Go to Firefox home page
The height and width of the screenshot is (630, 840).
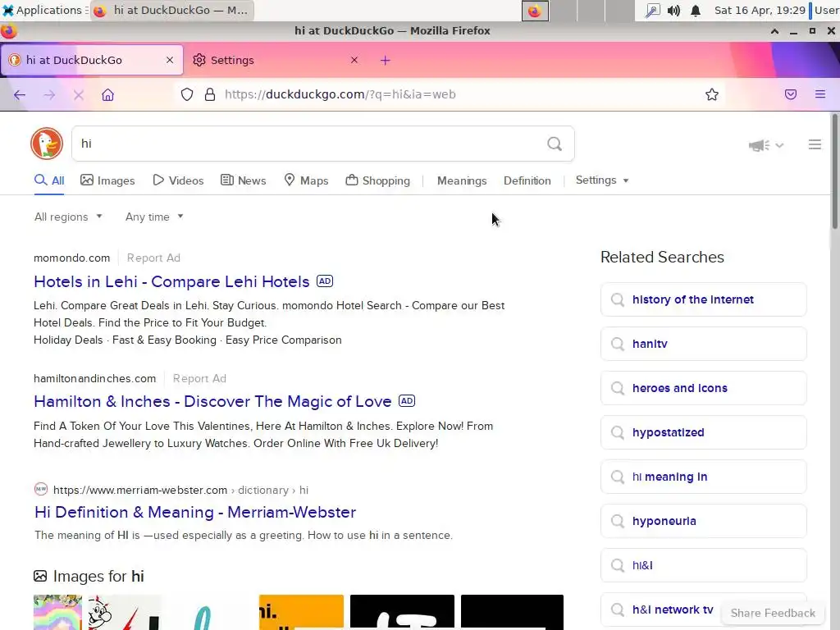click(107, 95)
